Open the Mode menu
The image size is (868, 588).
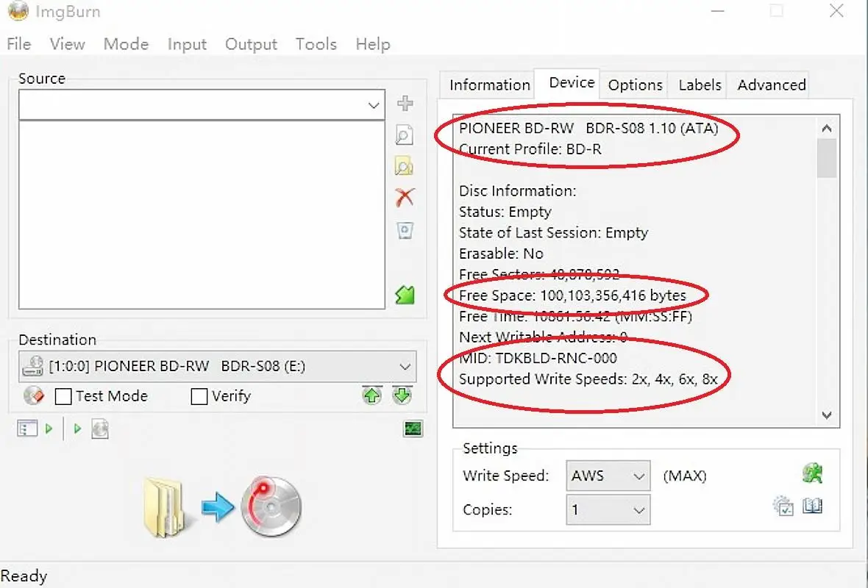[127, 44]
